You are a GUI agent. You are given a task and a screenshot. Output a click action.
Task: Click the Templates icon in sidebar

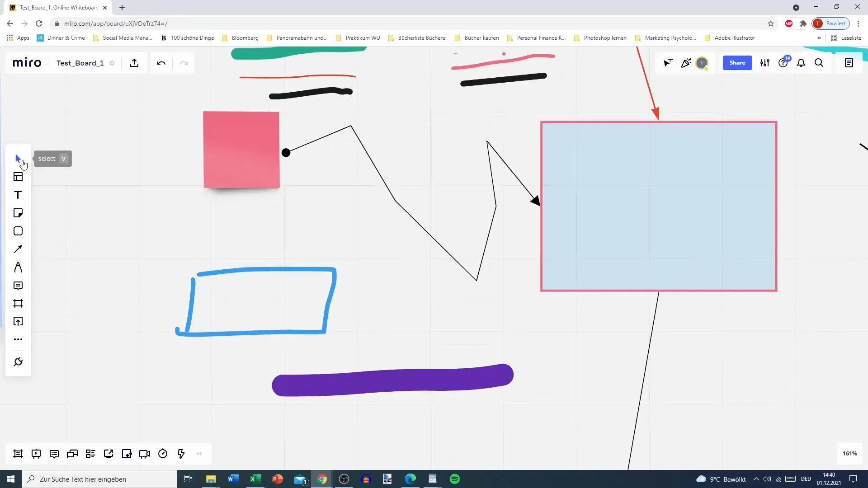click(x=18, y=176)
